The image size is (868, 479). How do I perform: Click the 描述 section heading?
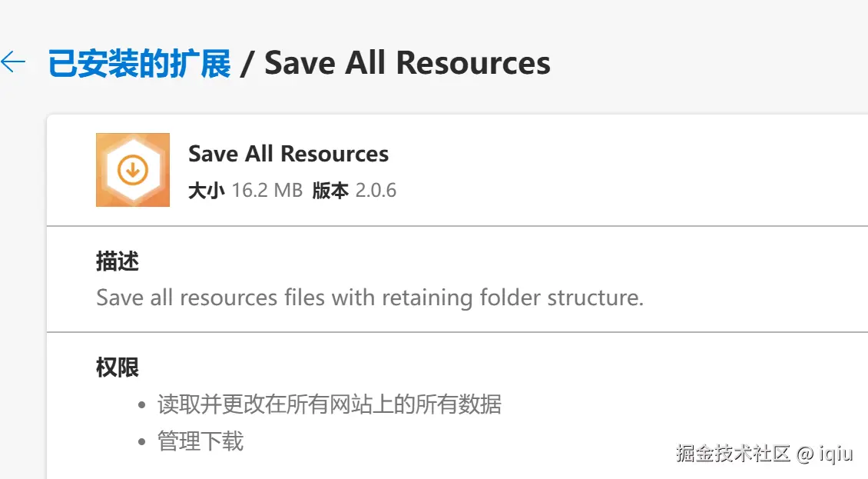[118, 261]
